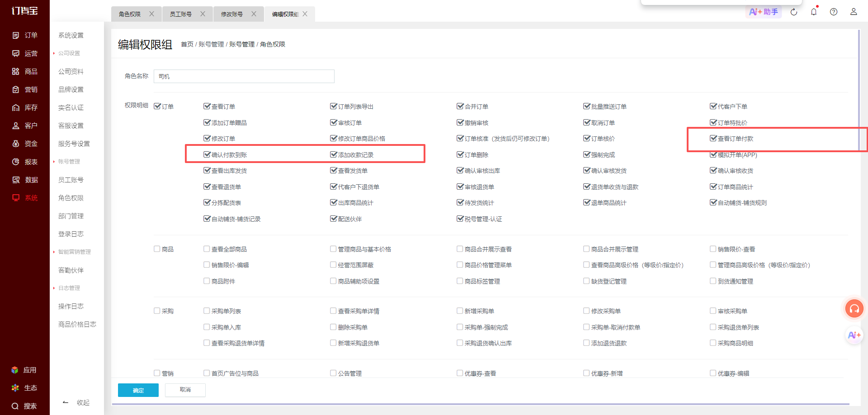Open the 搜索 function in sidebar
The height and width of the screenshot is (415, 868).
24,406
